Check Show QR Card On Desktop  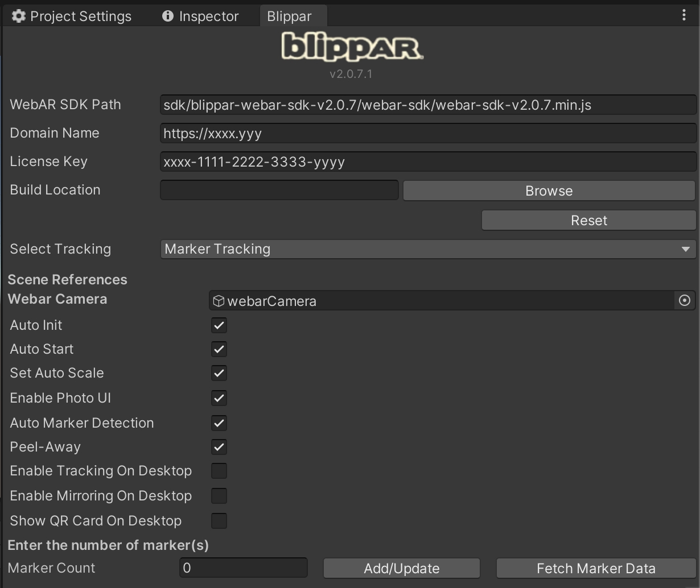pos(219,521)
